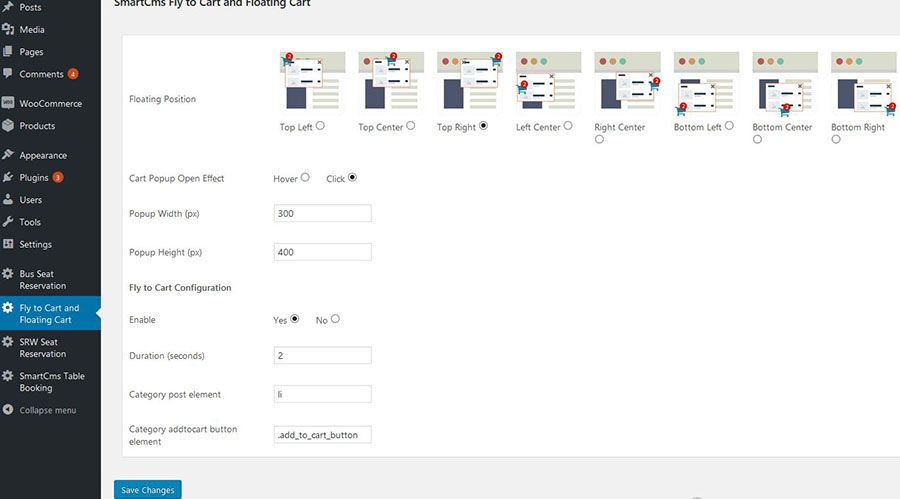Click the Media sidebar icon

coord(7,29)
